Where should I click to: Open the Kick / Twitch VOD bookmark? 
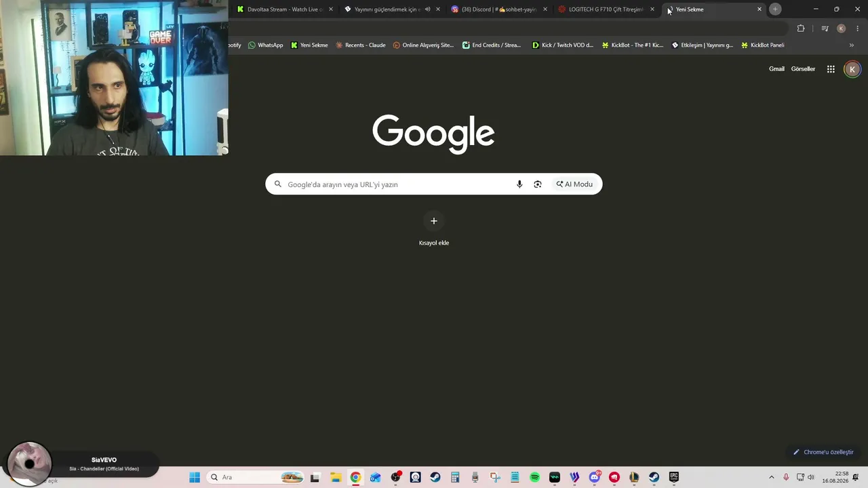coord(563,45)
